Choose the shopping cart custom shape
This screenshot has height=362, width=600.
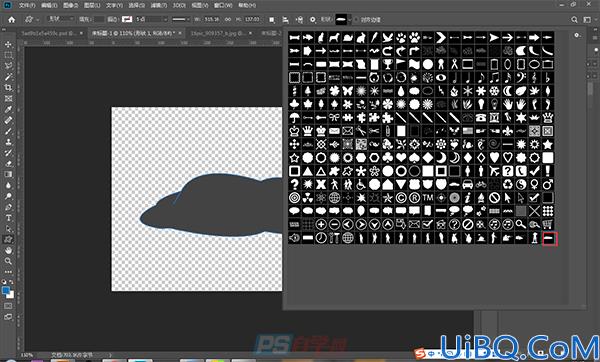(548, 224)
